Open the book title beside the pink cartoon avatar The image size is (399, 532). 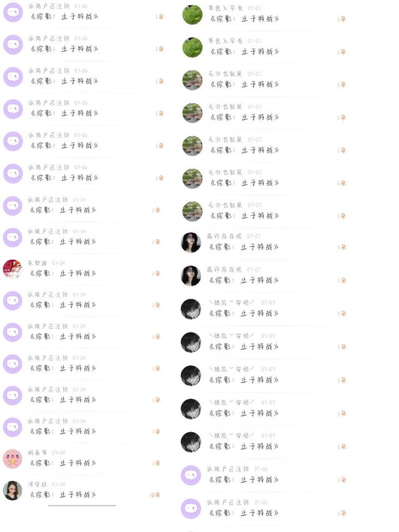tap(62, 463)
